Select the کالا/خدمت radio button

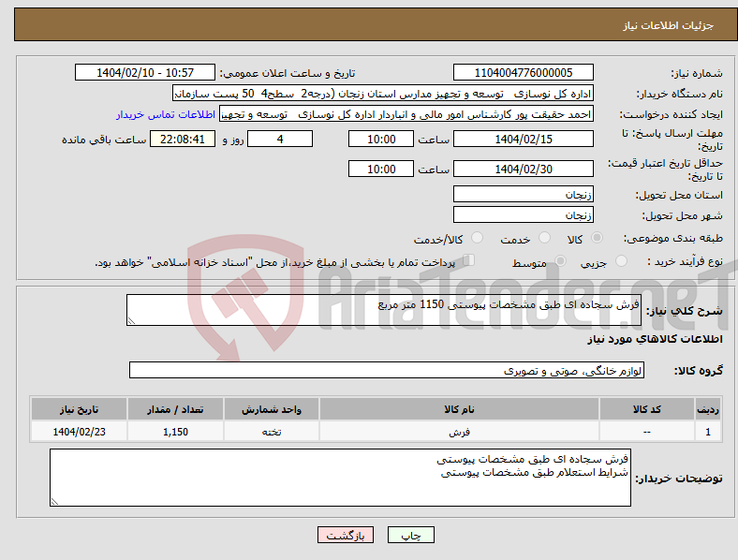pyautogui.click(x=478, y=238)
